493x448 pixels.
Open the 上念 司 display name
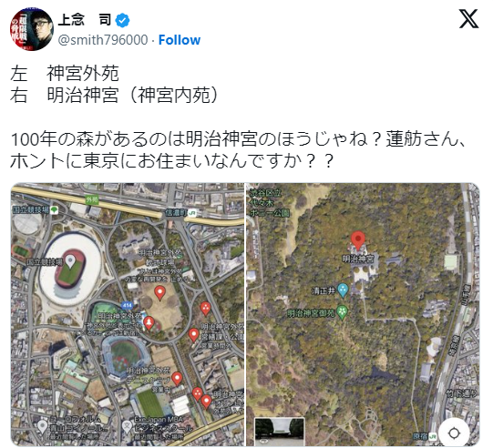coord(85,20)
